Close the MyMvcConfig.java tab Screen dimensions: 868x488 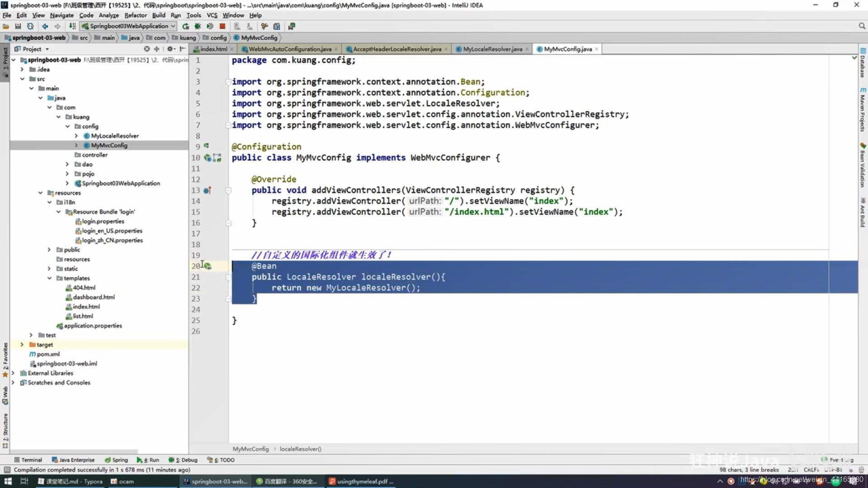coord(597,49)
